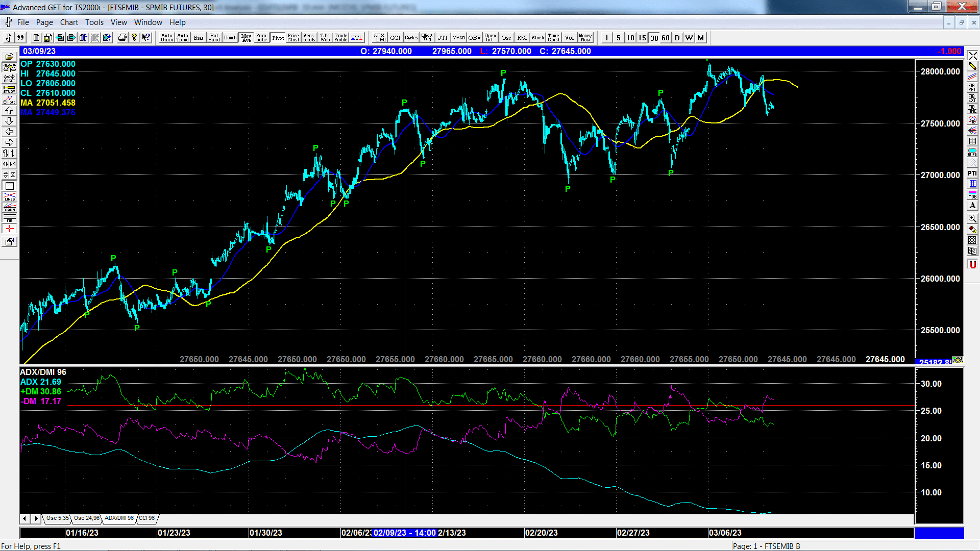This screenshot has width=980, height=551.
Task: Click the Stoch indicator button
Action: (x=538, y=38)
